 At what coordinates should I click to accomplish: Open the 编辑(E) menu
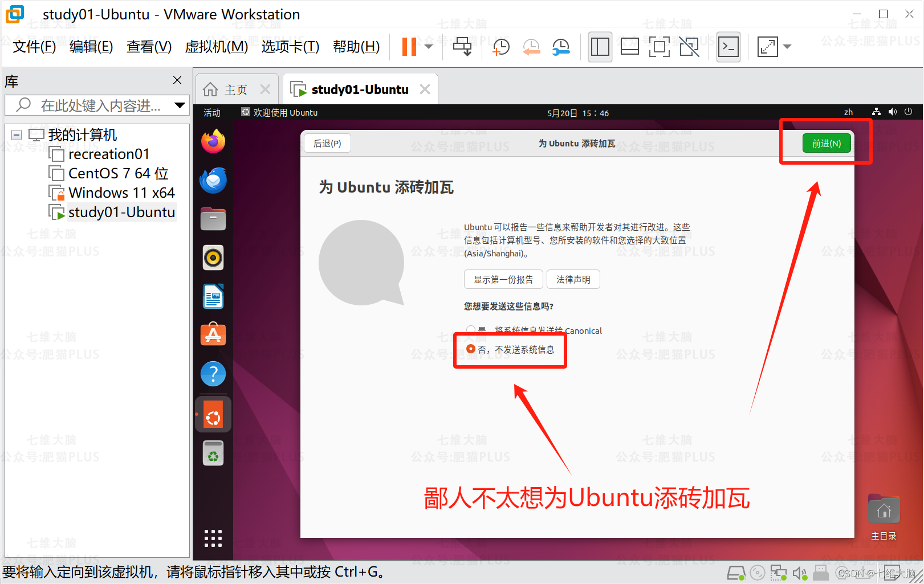91,47
